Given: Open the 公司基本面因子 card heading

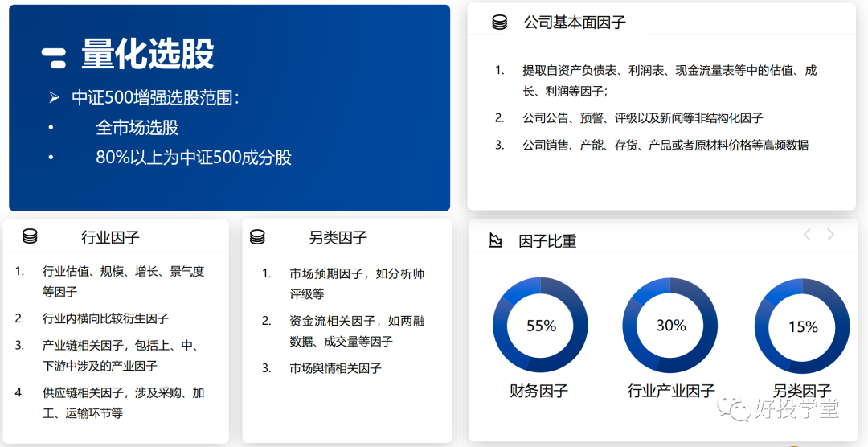Looking at the screenshot, I should coord(574,23).
